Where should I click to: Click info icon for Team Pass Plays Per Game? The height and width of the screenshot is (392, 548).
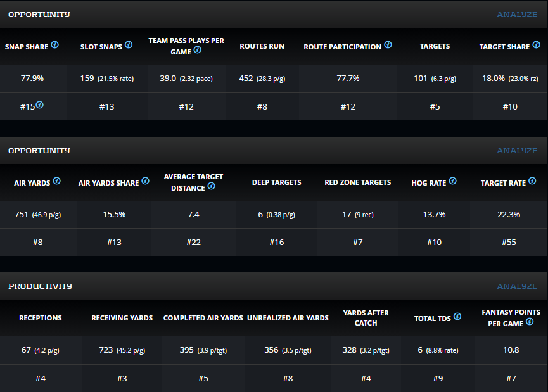(x=198, y=51)
